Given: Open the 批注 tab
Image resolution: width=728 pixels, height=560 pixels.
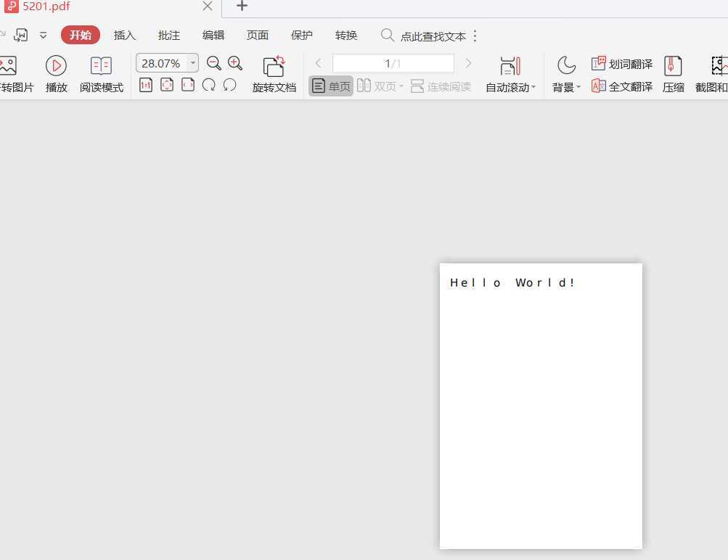Looking at the screenshot, I should click(x=168, y=36).
